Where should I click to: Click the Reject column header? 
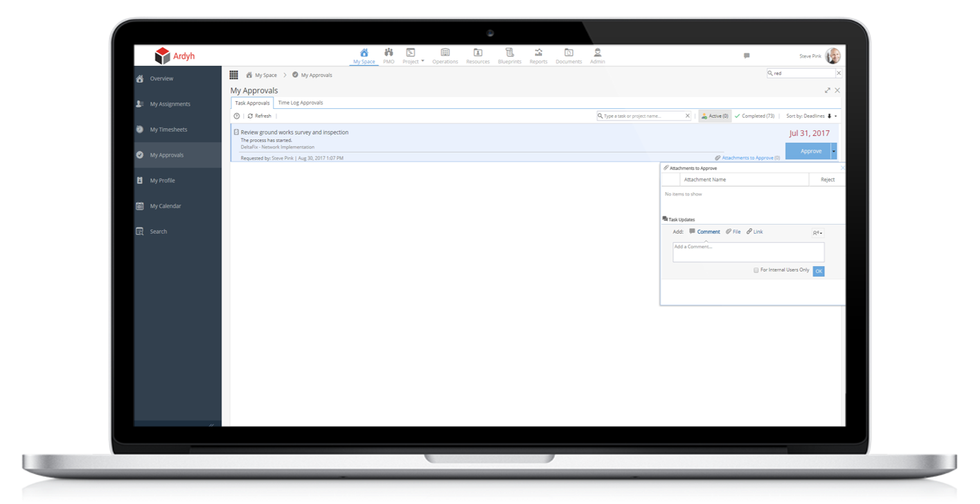click(828, 180)
